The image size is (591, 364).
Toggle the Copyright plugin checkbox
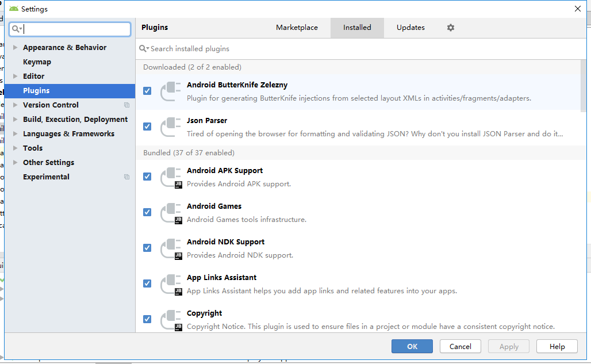click(147, 319)
